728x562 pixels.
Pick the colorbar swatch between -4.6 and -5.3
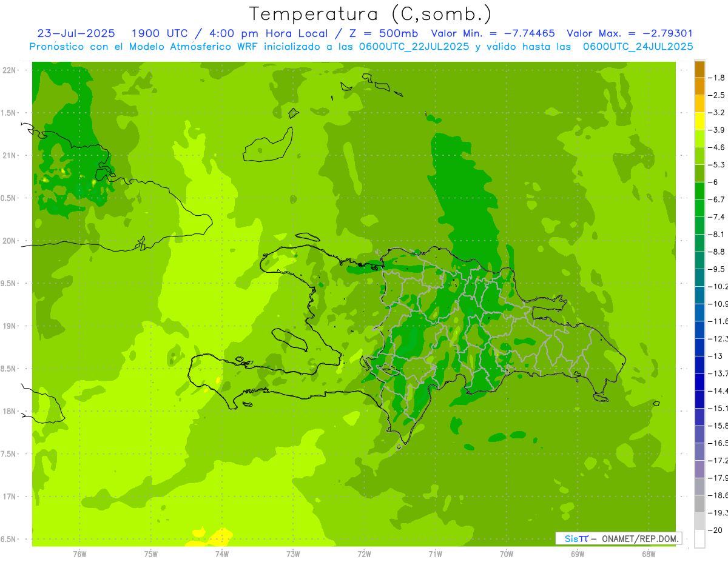[x=699, y=156]
